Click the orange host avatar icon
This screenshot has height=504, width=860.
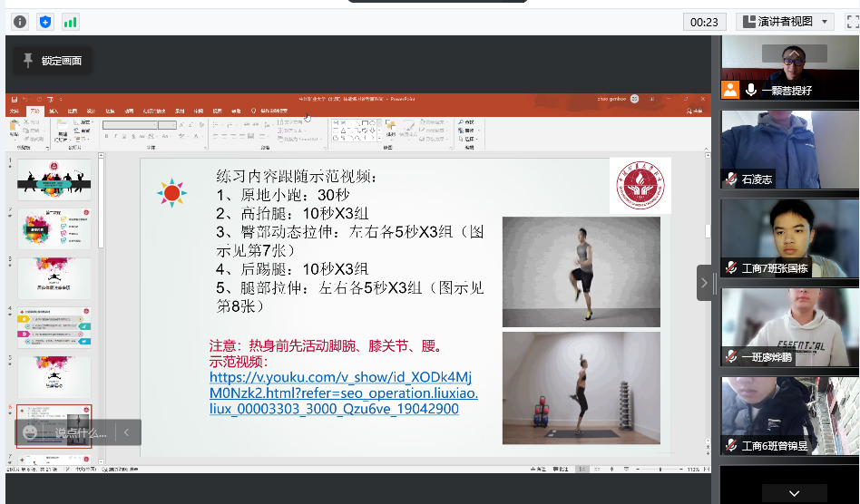coord(730,90)
